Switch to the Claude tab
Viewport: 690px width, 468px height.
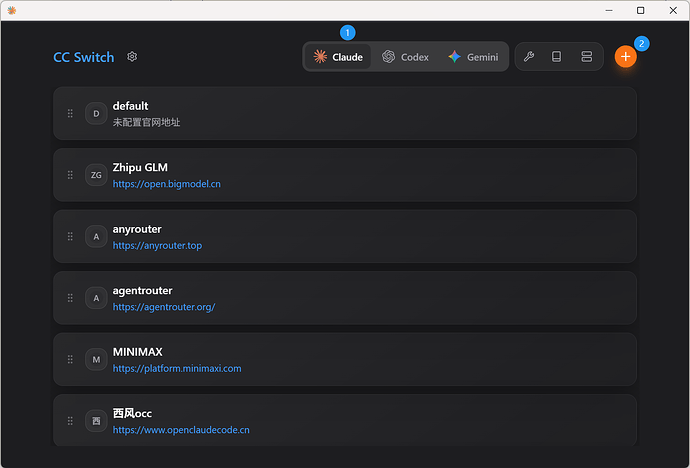(x=338, y=57)
